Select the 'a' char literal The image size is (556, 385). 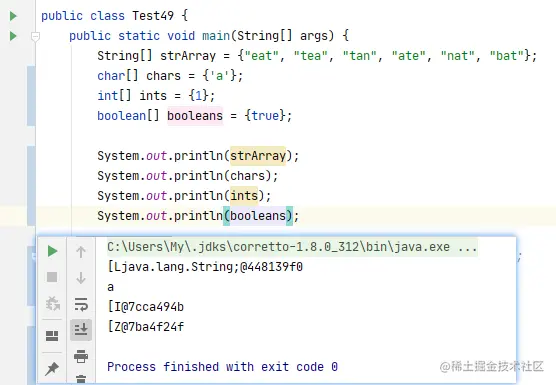(219, 76)
